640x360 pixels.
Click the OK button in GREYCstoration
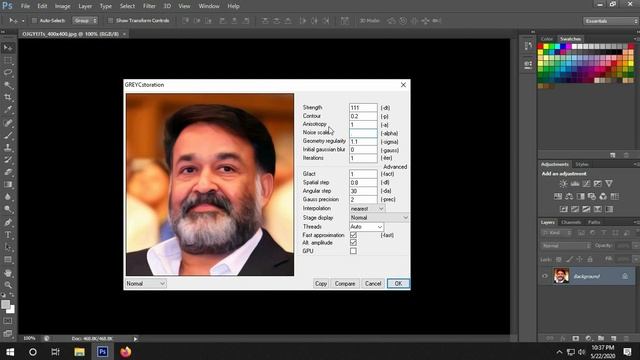[x=398, y=283]
